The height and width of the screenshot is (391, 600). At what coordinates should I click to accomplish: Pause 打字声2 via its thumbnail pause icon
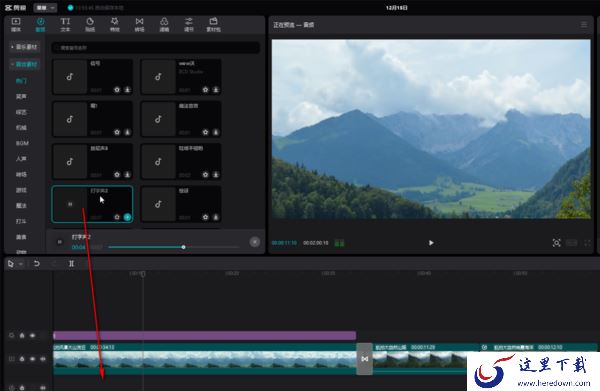(x=70, y=204)
